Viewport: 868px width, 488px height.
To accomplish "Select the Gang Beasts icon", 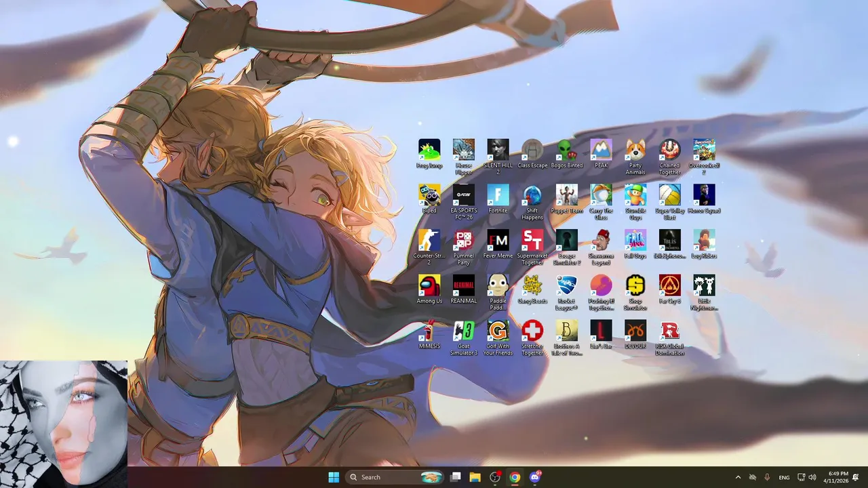I will click(532, 290).
